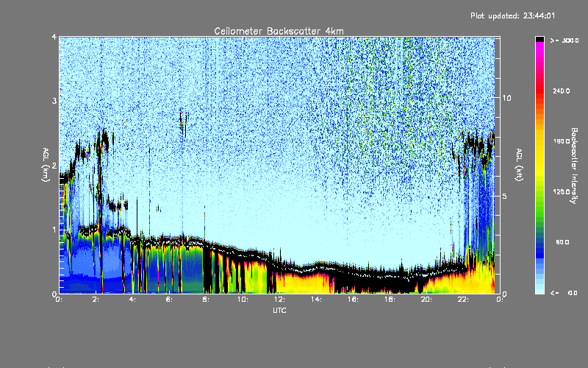Click the "16:" tick on the UTC axis
This screenshot has width=588, height=368.
click(x=353, y=300)
